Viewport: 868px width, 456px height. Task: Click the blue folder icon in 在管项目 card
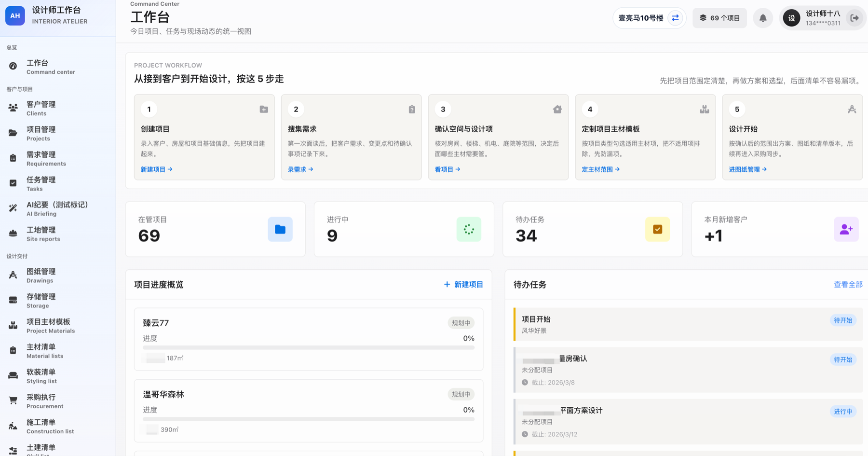tap(280, 229)
